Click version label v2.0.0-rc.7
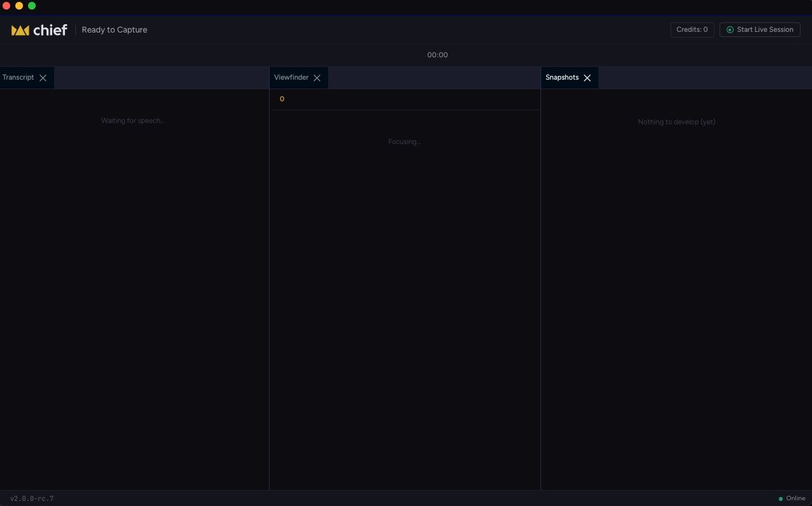 tap(32, 498)
